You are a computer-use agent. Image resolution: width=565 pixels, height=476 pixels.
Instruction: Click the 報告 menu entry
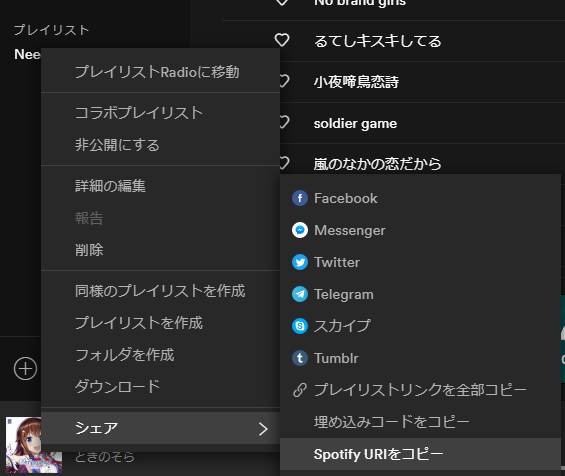160,218
